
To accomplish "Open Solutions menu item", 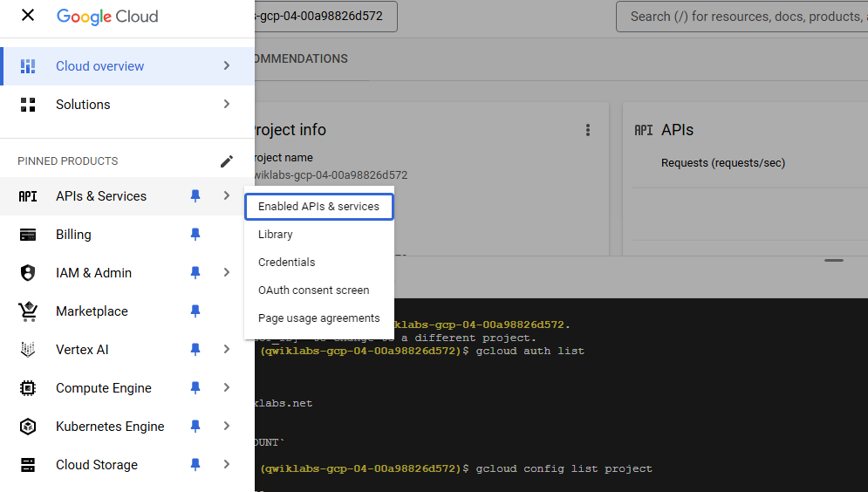I will coord(127,104).
